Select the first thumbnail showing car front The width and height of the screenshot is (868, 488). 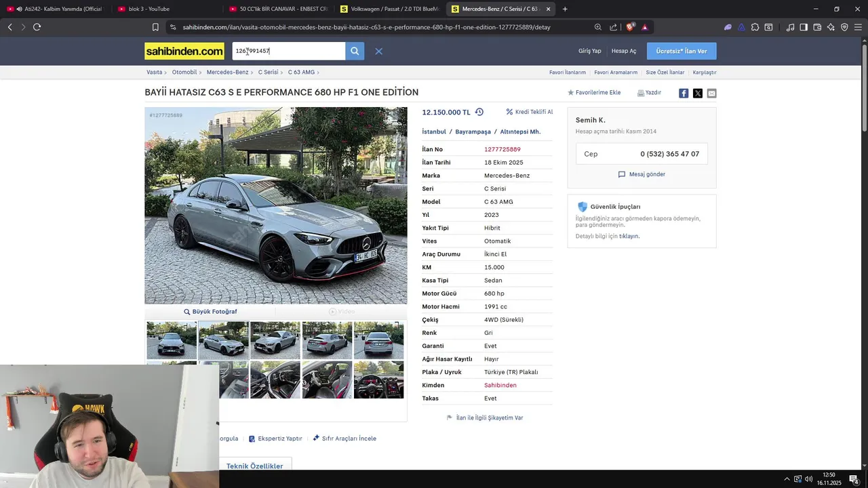(172, 340)
